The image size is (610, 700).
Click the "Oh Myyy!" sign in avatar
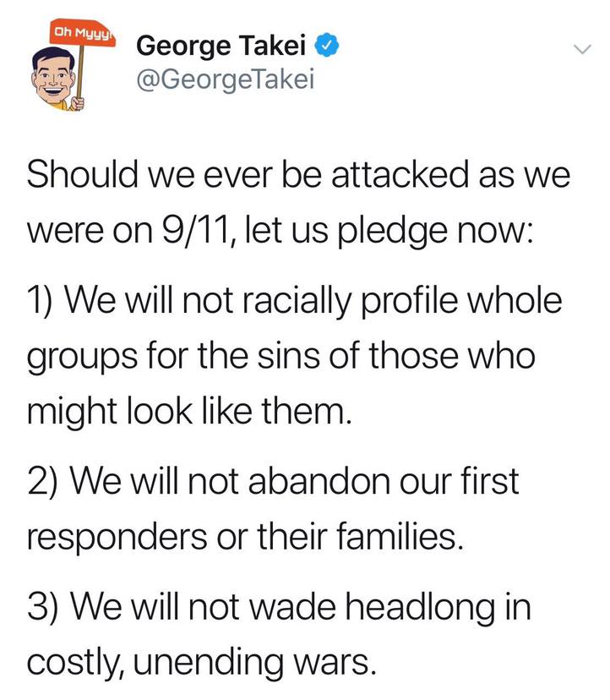83,33
